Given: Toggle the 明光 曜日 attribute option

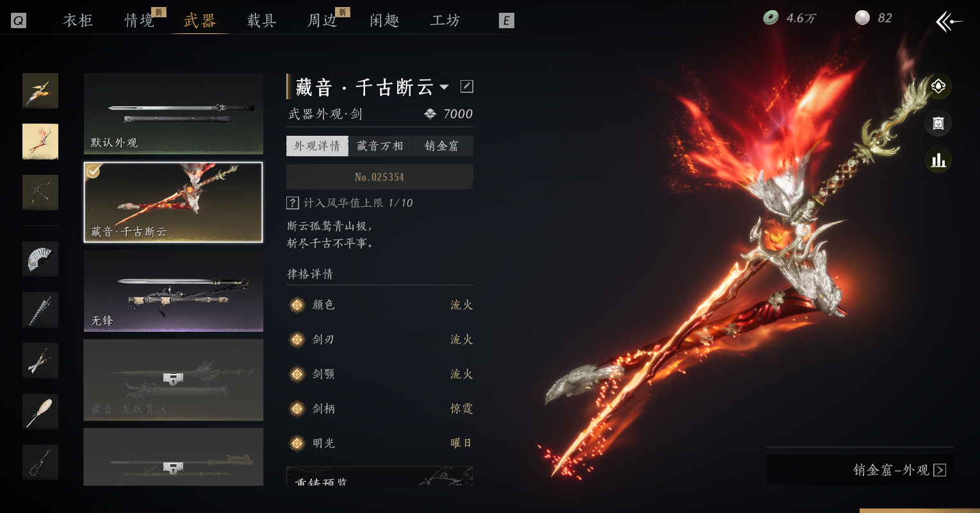Looking at the screenshot, I should tap(380, 443).
